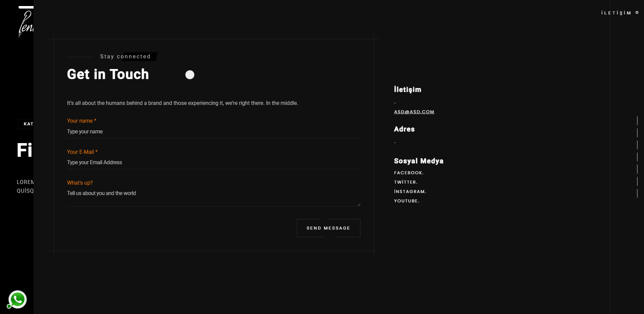644x314 pixels.
Task: Click the first vertical section marker
Action: tap(637, 121)
